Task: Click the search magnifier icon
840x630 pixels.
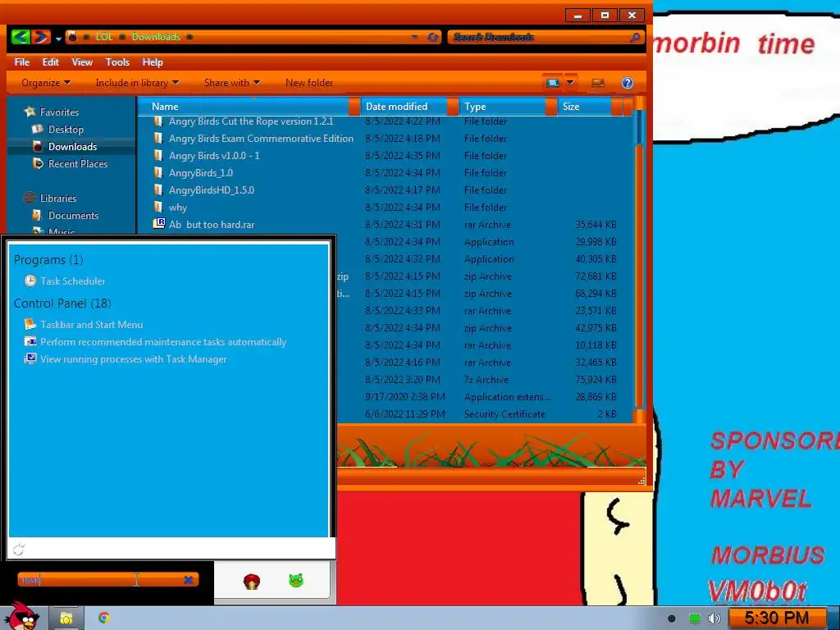Action: (636, 37)
